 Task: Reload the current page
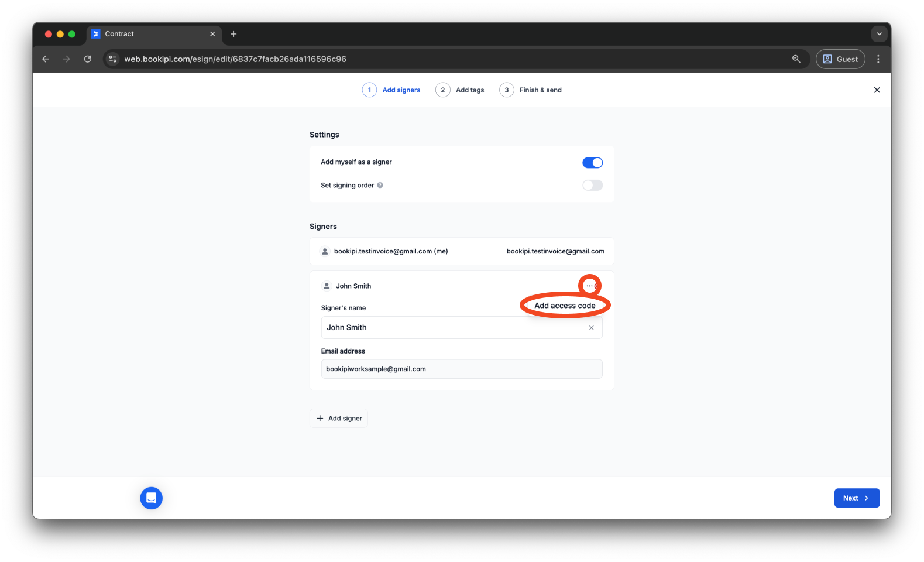click(88, 59)
